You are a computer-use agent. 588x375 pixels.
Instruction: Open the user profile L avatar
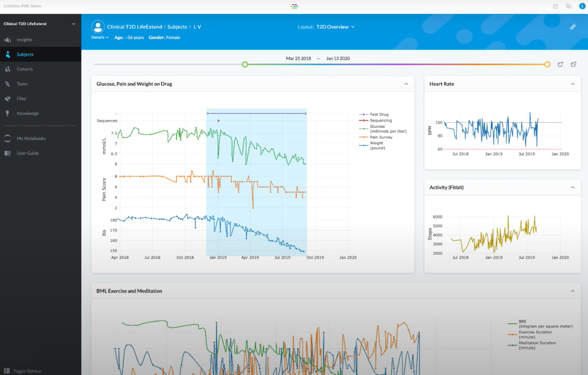pyautogui.click(x=582, y=6)
